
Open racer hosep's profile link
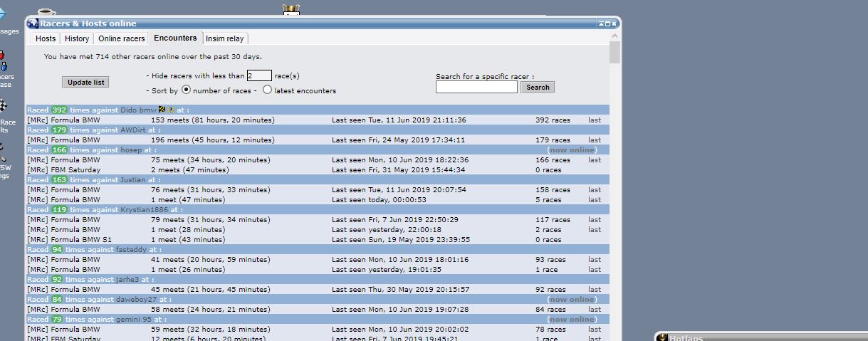(131, 149)
